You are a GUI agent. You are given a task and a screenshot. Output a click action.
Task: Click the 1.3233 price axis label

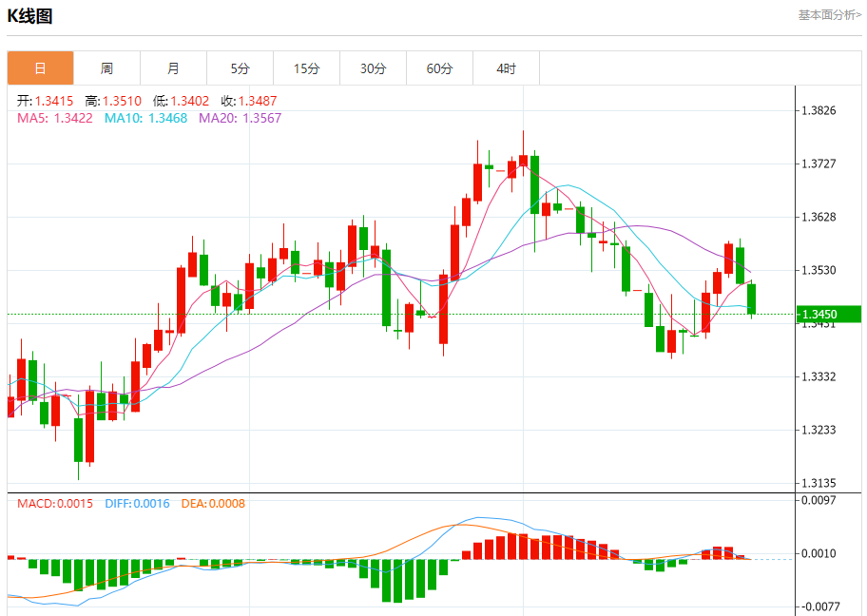pyautogui.click(x=819, y=430)
